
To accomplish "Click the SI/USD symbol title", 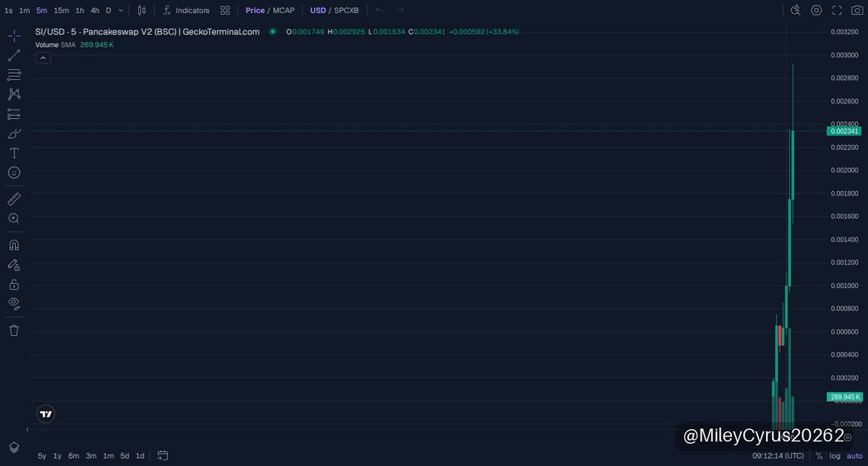I will point(148,32).
